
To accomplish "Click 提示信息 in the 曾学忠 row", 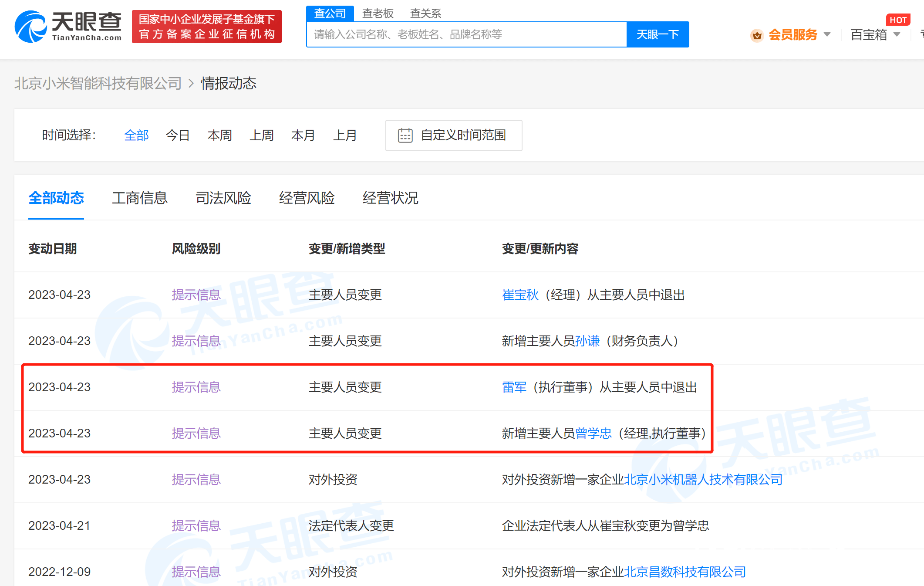I will tap(196, 434).
